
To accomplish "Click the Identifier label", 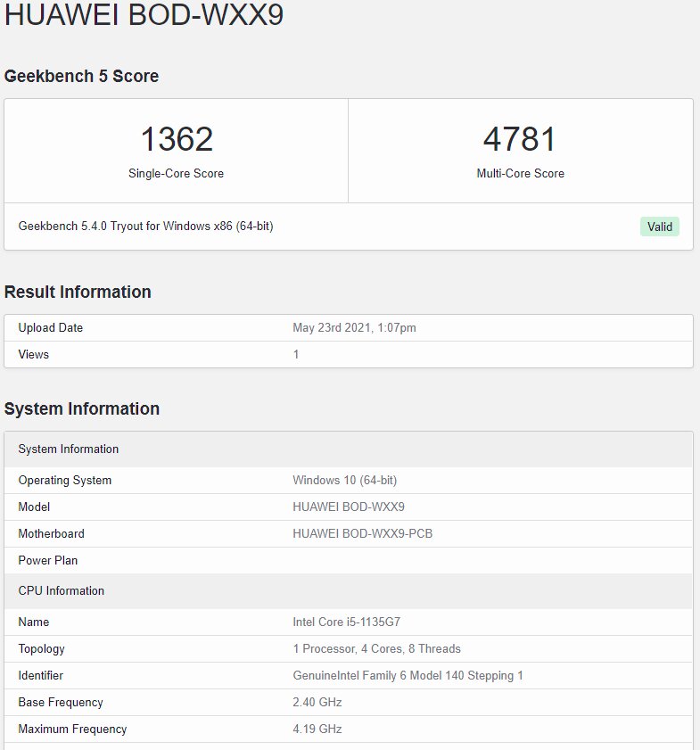I will (x=41, y=675).
